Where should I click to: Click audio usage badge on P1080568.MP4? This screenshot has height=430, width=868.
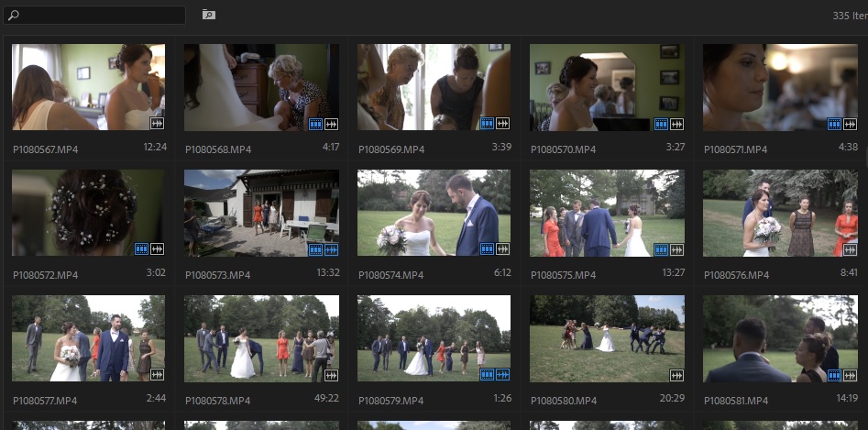pyautogui.click(x=331, y=124)
